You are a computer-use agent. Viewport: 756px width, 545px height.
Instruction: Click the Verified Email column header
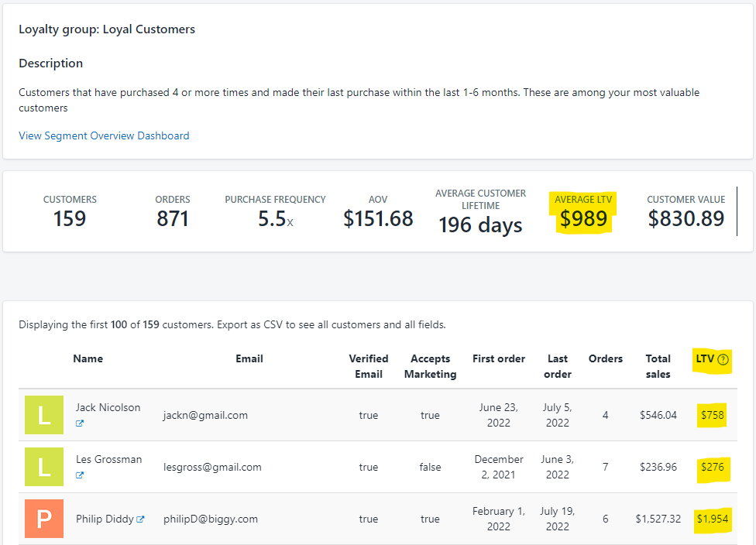point(369,366)
